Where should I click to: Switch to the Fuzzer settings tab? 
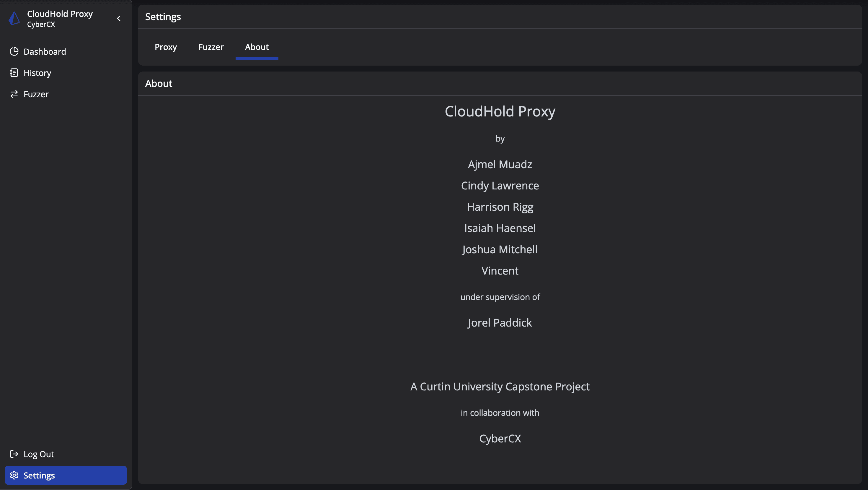[211, 47]
